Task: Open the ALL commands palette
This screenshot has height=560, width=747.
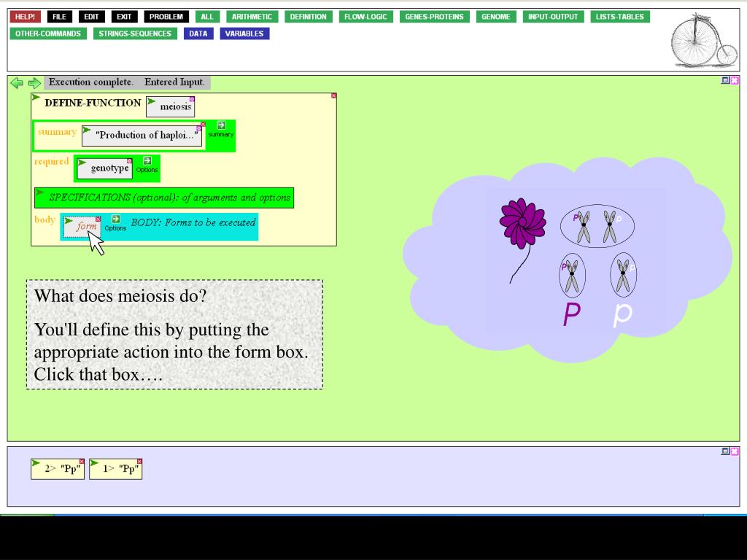Action: (x=207, y=17)
